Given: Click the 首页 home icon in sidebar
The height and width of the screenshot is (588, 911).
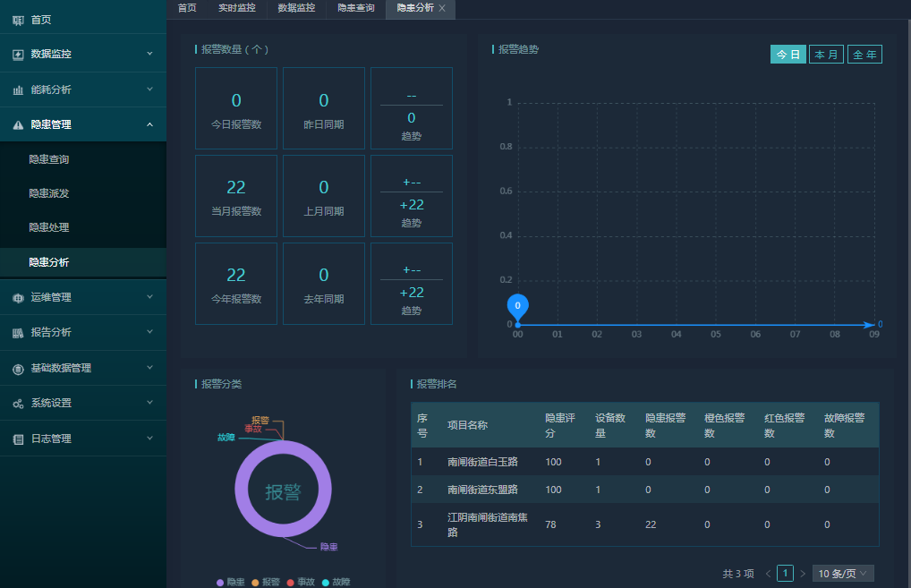Looking at the screenshot, I should [18, 19].
